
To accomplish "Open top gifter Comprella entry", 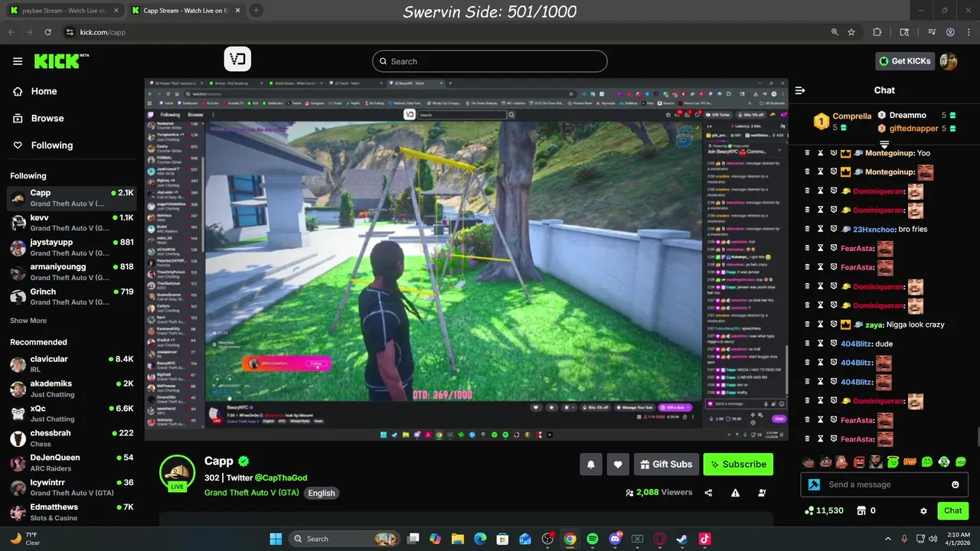I will tap(842, 121).
